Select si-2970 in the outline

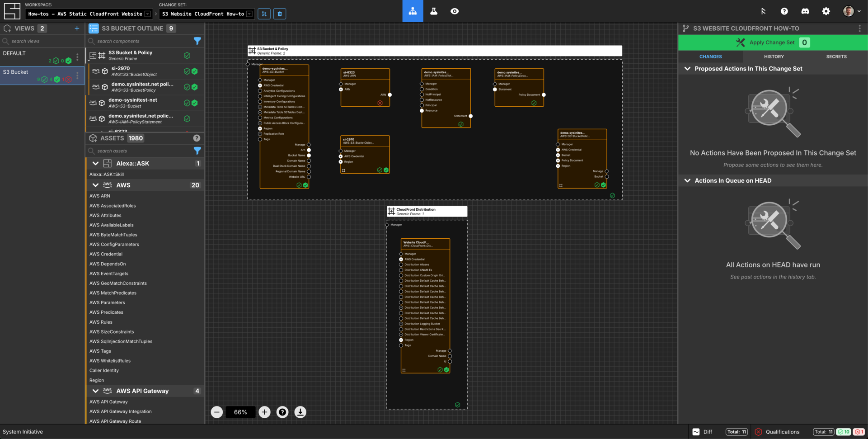pos(145,71)
